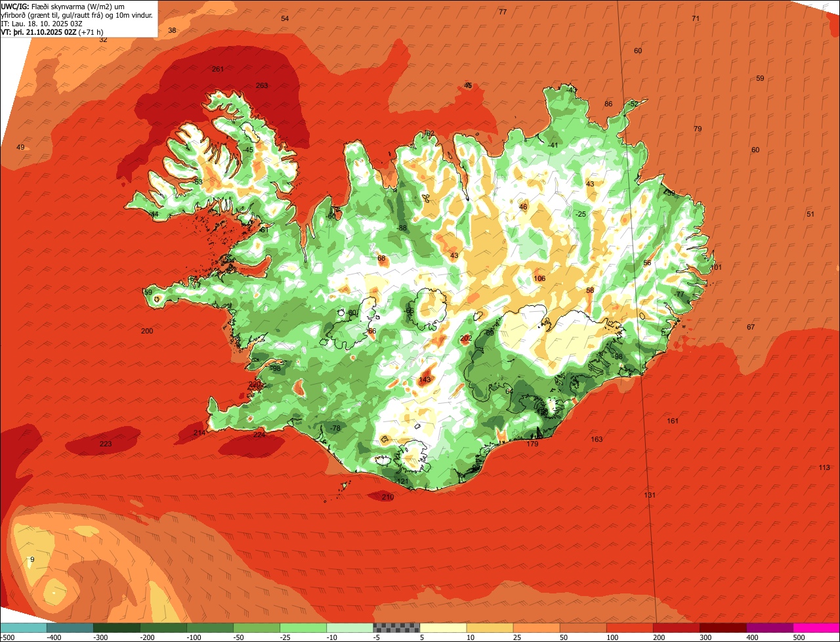Click the map value 86 on the northeast coast
The height and width of the screenshot is (642, 840).
[x=608, y=104]
